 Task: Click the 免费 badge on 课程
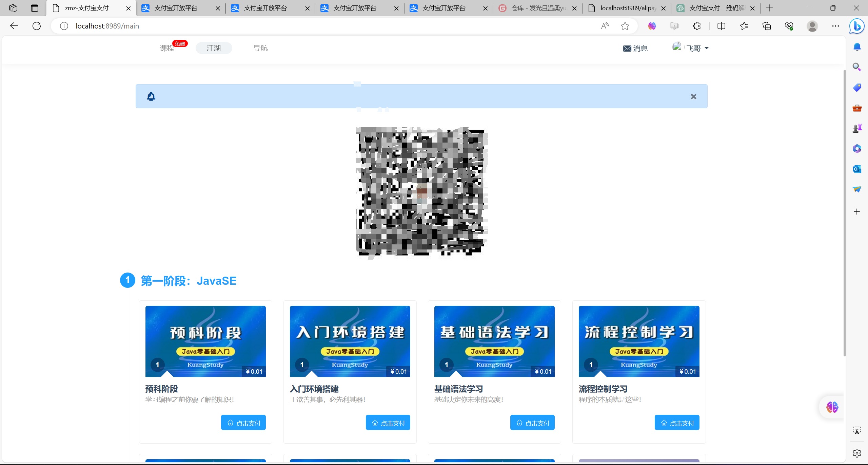180,43
